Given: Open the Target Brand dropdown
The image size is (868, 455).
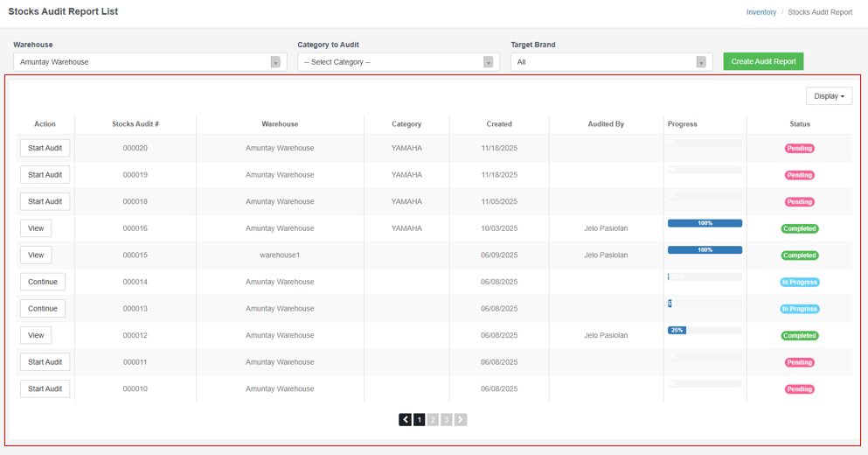Looking at the screenshot, I should (x=611, y=62).
